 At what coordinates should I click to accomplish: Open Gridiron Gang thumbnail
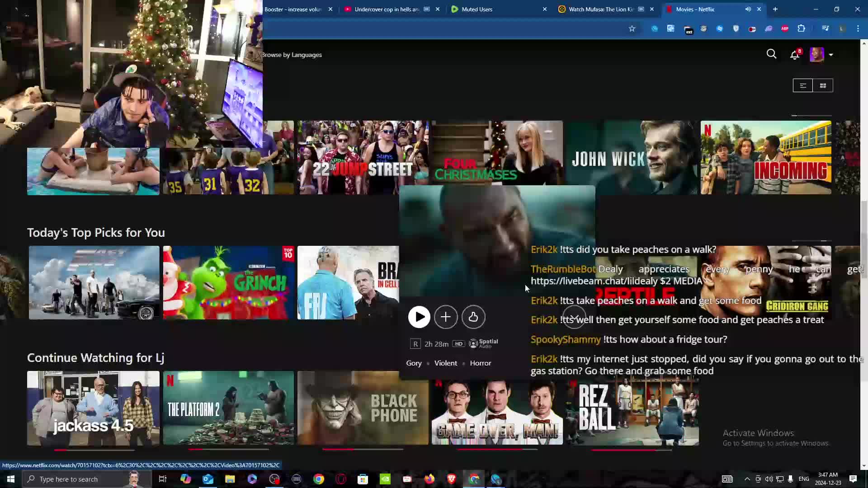[766, 282]
